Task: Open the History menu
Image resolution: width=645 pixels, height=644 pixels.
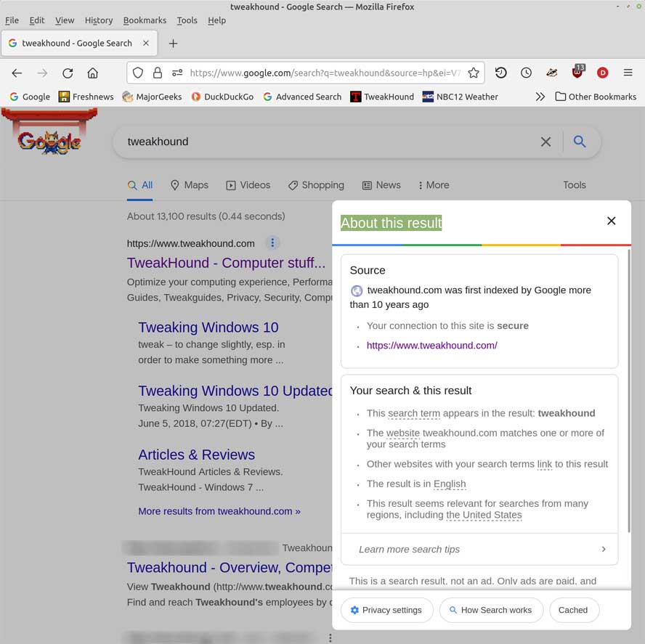Action: [x=99, y=20]
